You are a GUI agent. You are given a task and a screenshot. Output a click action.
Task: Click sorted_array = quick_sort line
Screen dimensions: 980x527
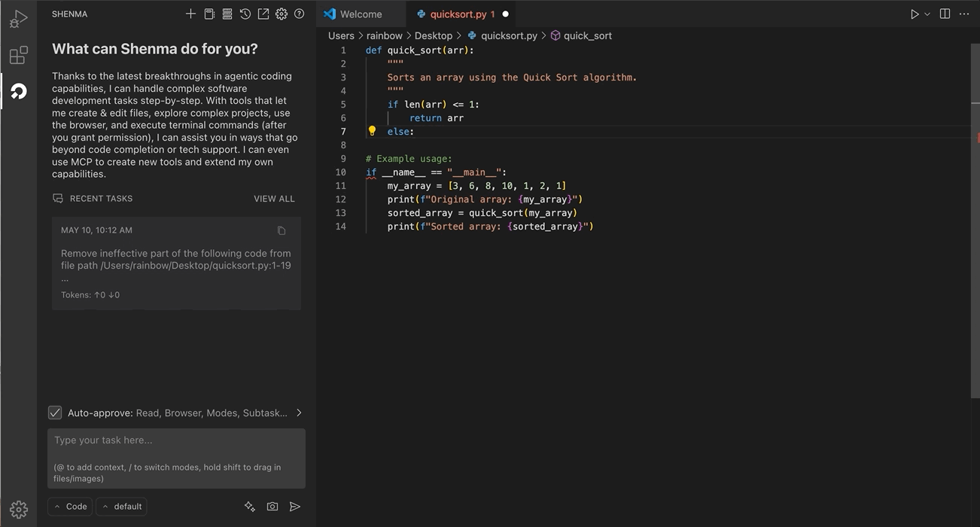tap(482, 213)
